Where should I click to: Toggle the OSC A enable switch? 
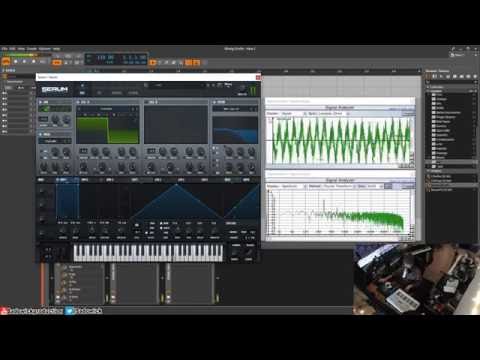79,102
